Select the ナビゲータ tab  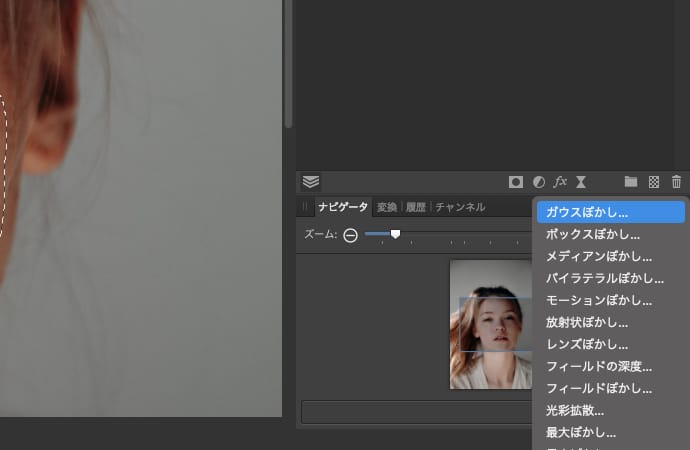click(x=343, y=207)
